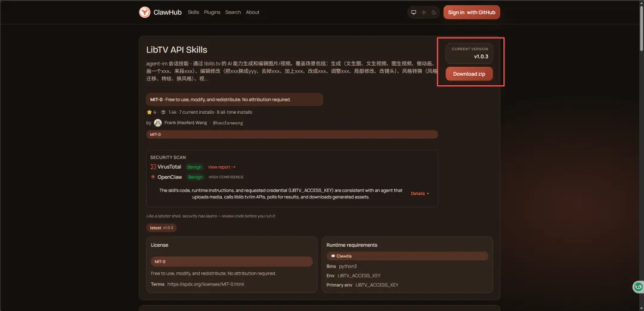Switch to dark theme moon icon

pyautogui.click(x=434, y=13)
